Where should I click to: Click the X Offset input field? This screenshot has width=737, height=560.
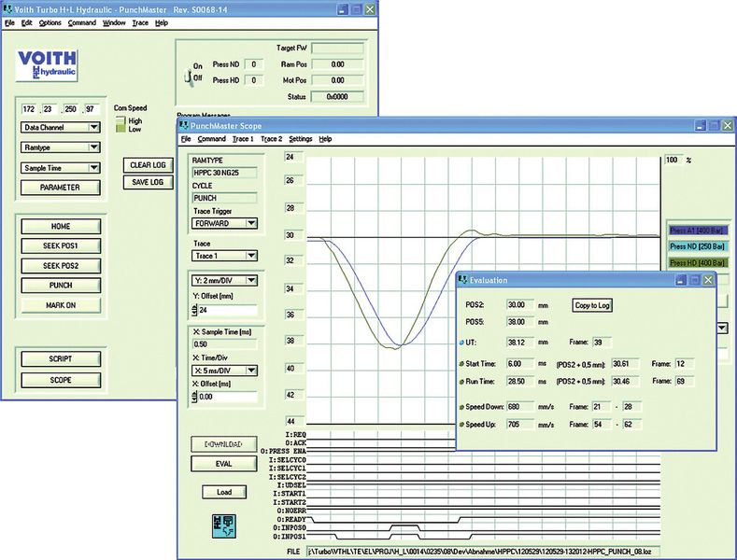point(228,397)
